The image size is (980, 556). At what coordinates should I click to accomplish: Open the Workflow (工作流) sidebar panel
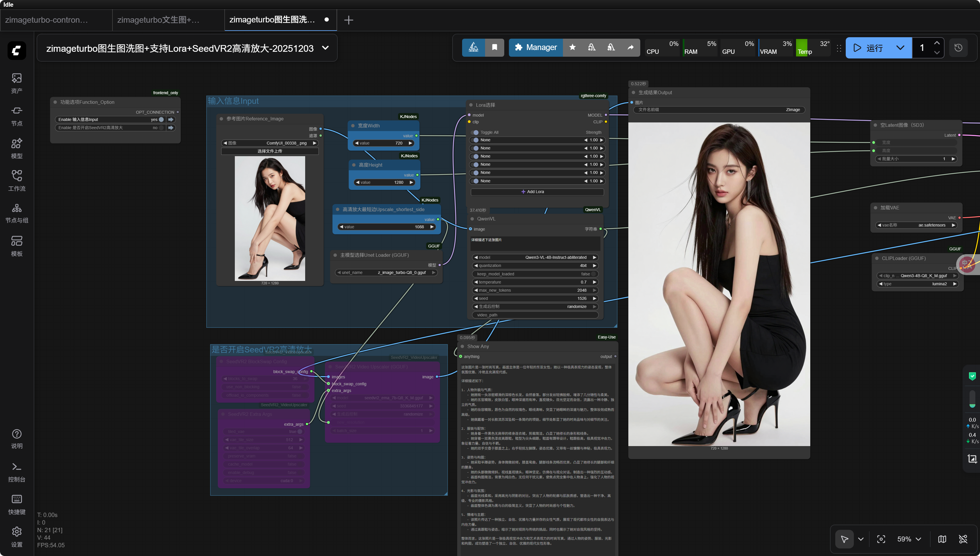16,181
